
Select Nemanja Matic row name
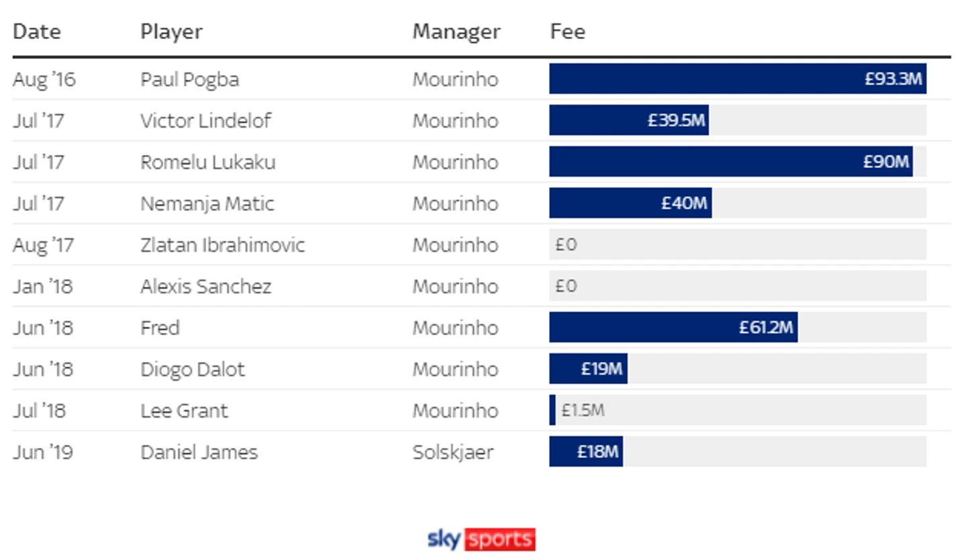(207, 203)
